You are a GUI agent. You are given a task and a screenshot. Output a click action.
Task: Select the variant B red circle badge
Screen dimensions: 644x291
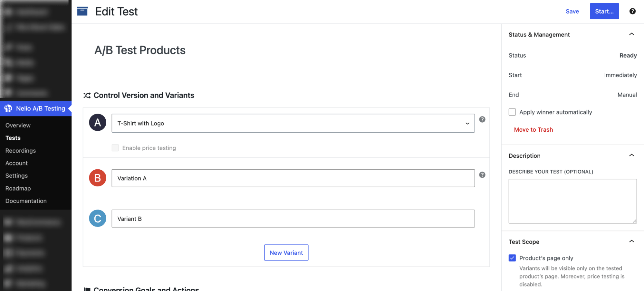tap(98, 178)
